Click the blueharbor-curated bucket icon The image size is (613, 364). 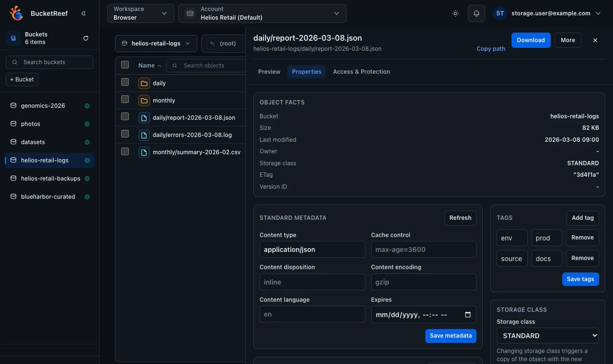(13, 196)
